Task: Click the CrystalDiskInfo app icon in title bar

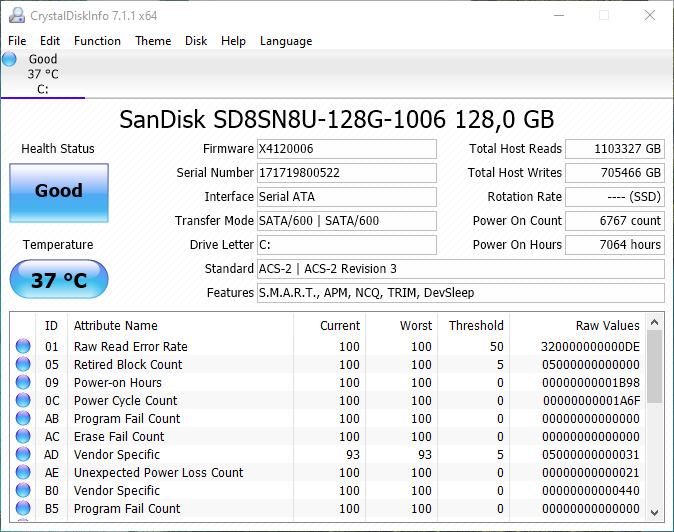Action: pos(15,15)
